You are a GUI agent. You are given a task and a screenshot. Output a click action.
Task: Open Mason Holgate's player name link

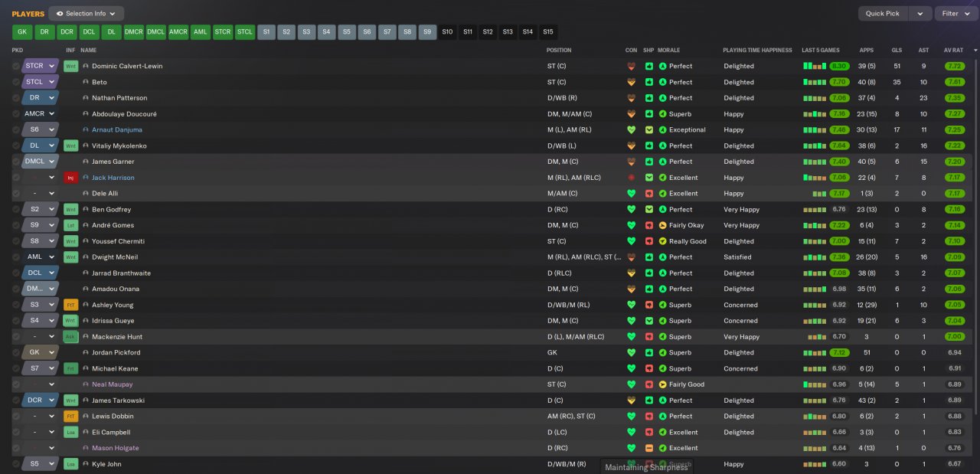click(116, 448)
